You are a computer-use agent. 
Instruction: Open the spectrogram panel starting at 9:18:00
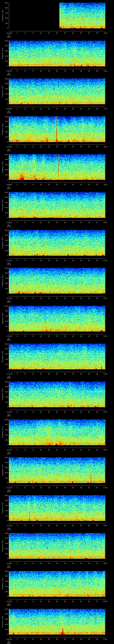[x=57, y=546]
